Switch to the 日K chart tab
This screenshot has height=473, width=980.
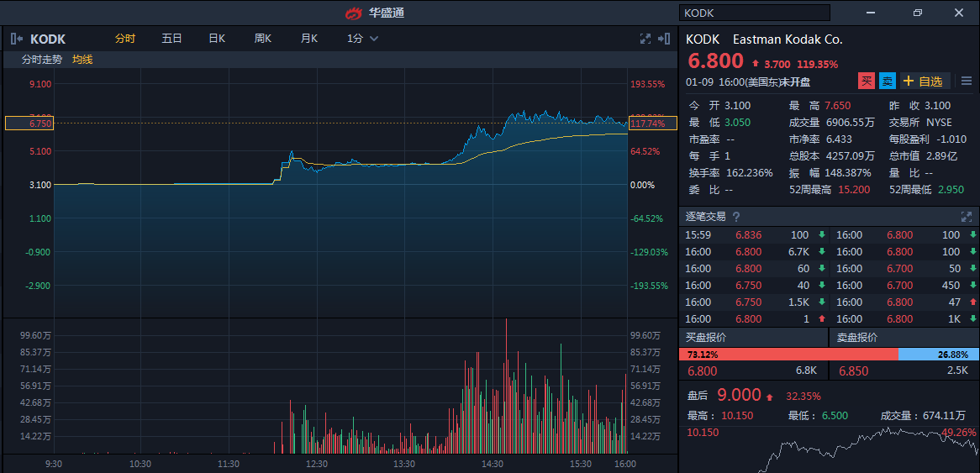(217, 39)
